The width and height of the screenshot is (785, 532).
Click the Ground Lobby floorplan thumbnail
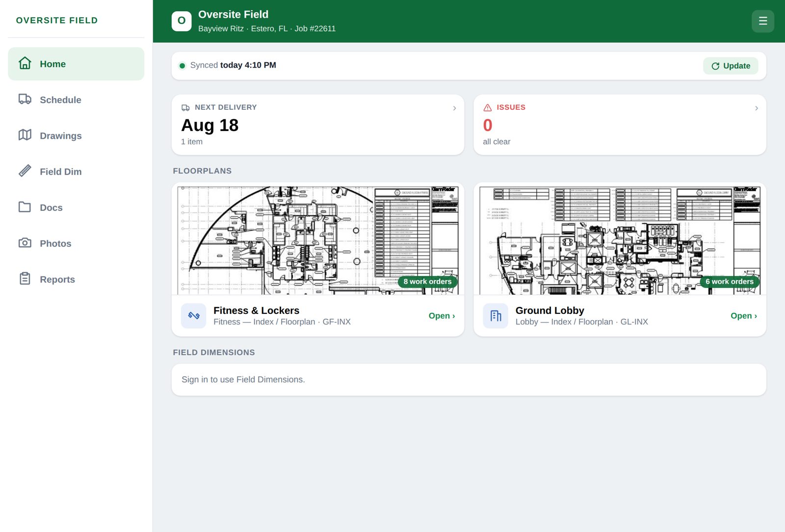(620, 239)
